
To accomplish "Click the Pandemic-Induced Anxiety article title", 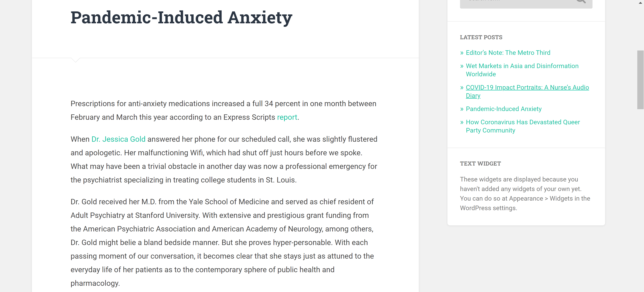I will click(x=181, y=17).
